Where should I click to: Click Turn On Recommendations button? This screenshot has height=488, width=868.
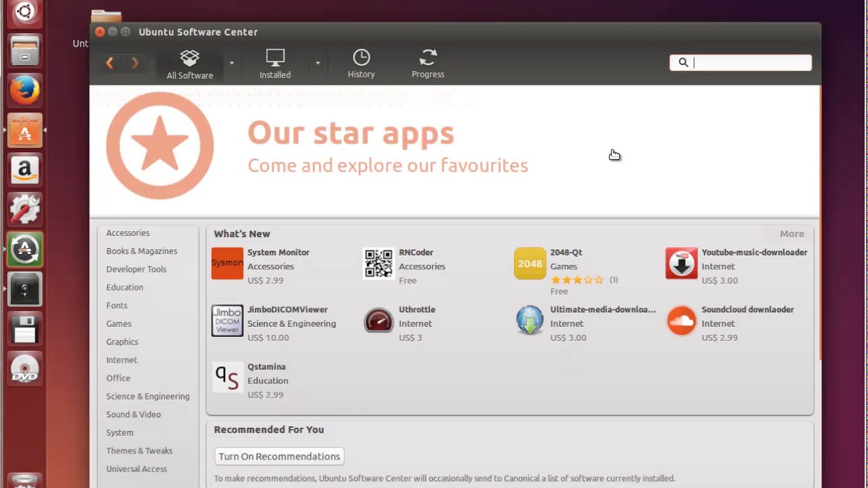point(279,456)
